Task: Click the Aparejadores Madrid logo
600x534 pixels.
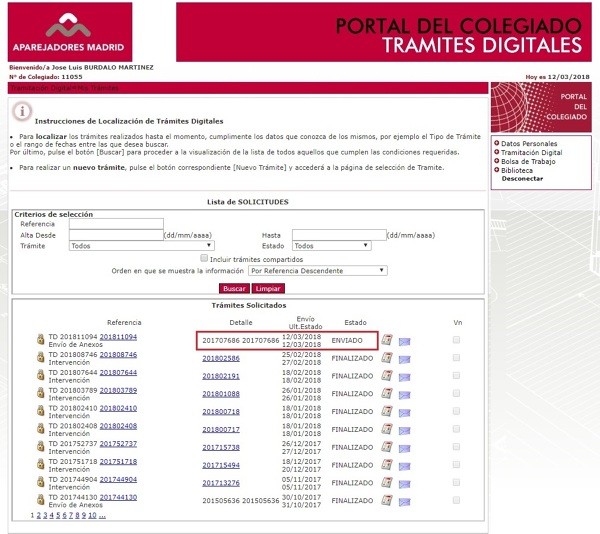Action: pos(66,32)
